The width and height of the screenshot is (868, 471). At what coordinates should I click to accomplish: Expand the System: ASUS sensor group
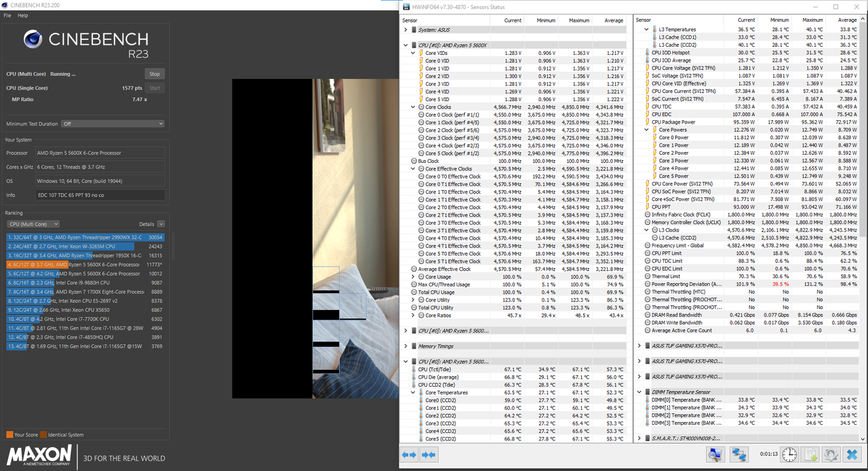pyautogui.click(x=406, y=30)
